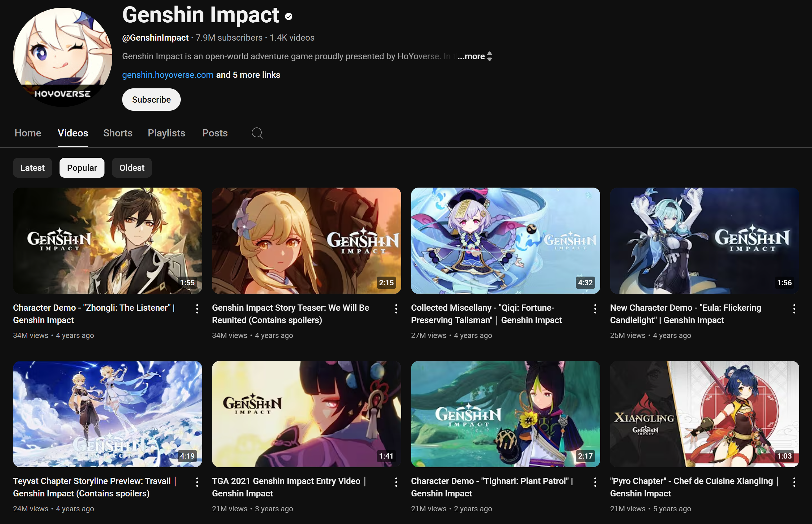Open more options for Teyvat Chapter Travail video

(x=197, y=482)
